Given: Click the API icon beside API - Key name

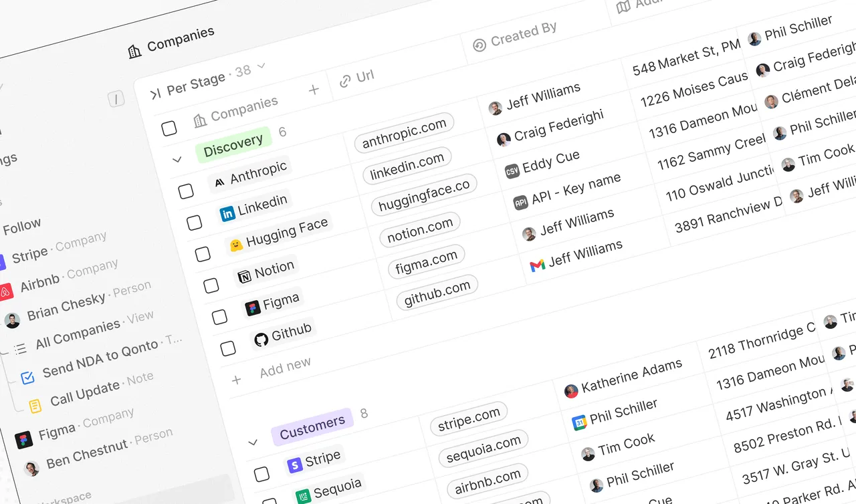Looking at the screenshot, I should [520, 203].
